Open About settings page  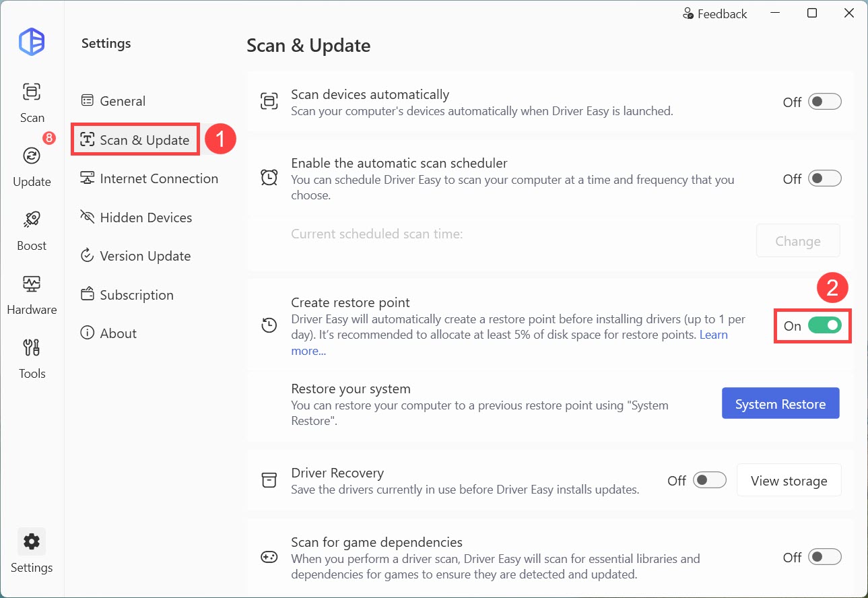(108, 333)
